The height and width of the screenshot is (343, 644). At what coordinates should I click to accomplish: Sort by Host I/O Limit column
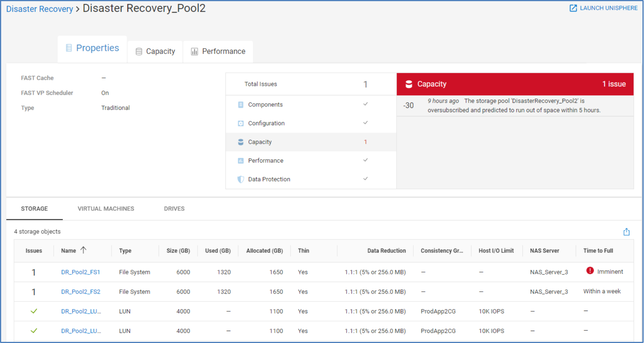[496, 251]
